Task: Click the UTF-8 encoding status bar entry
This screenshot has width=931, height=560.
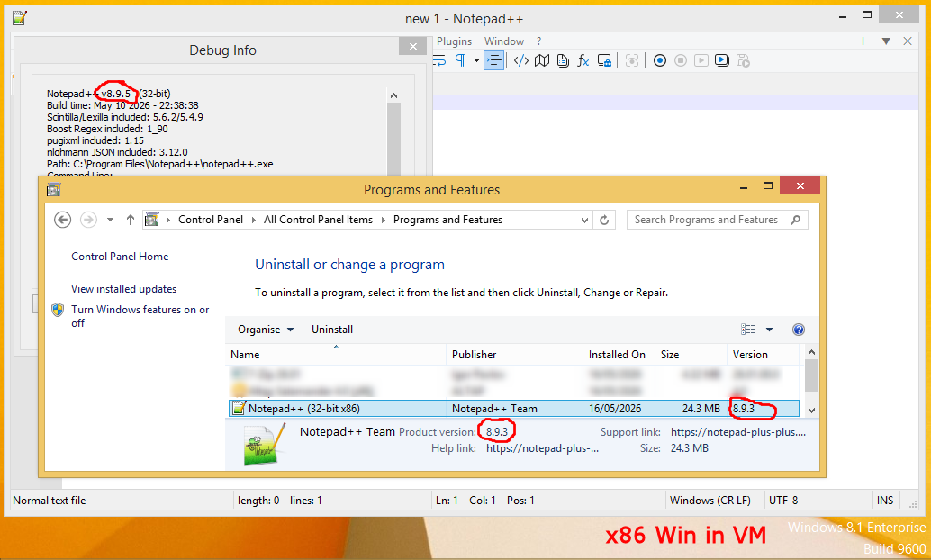Action: (783, 501)
